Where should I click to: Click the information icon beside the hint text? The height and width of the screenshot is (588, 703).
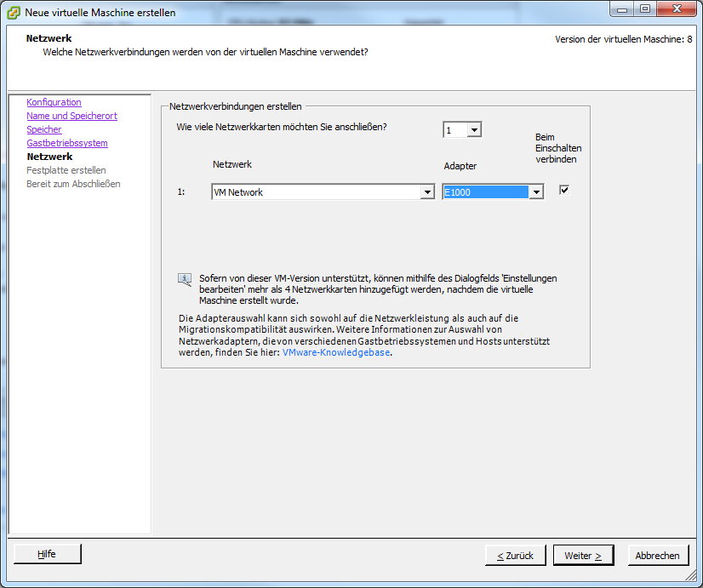pyautogui.click(x=185, y=279)
